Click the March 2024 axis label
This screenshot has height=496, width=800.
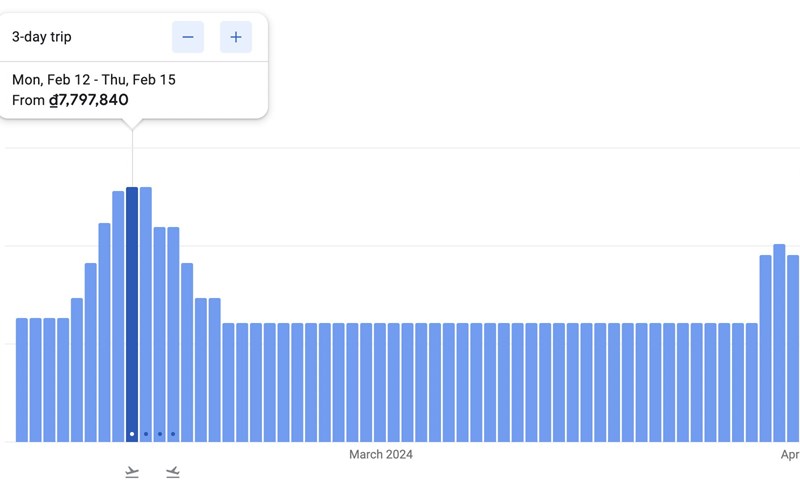coord(380,455)
